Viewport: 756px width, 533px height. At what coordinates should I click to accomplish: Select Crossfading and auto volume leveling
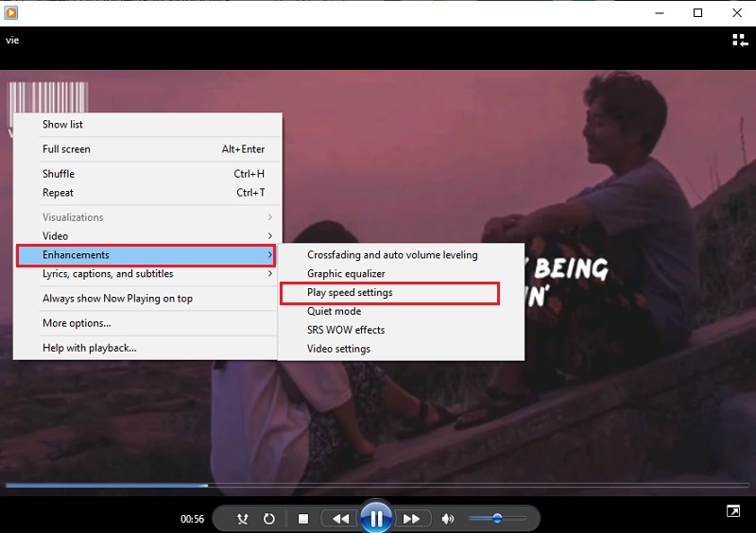click(x=401, y=254)
